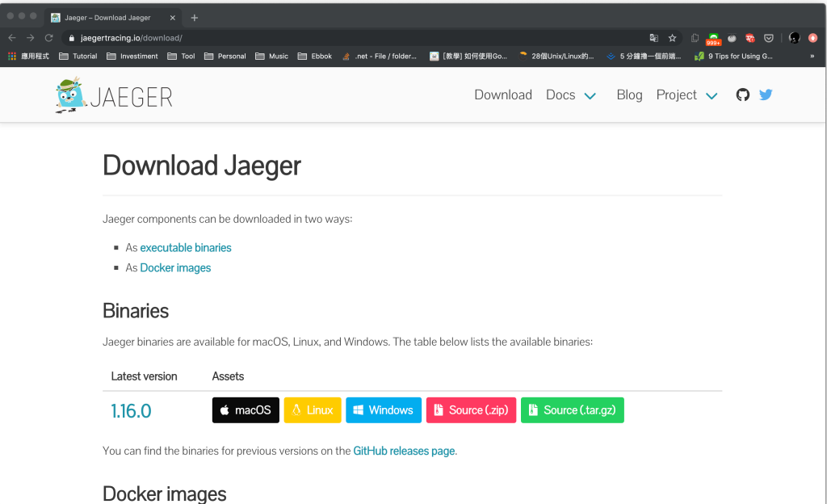Open the Investiment bookmarks folder
Screen dimensions: 827x504
[x=132, y=56]
